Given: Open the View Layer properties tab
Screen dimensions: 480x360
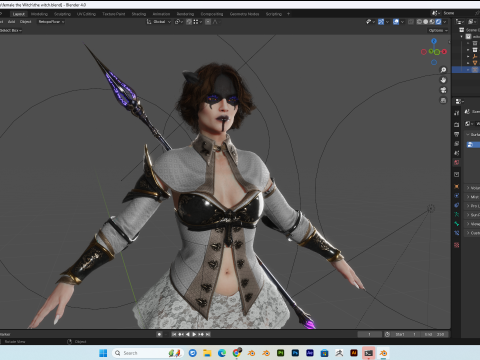Looking at the screenshot, I should coord(457,143).
